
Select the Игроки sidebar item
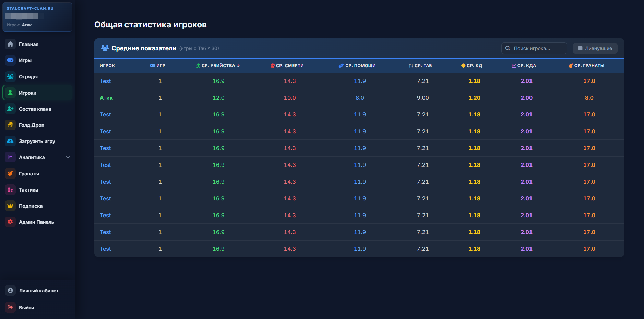(x=37, y=93)
